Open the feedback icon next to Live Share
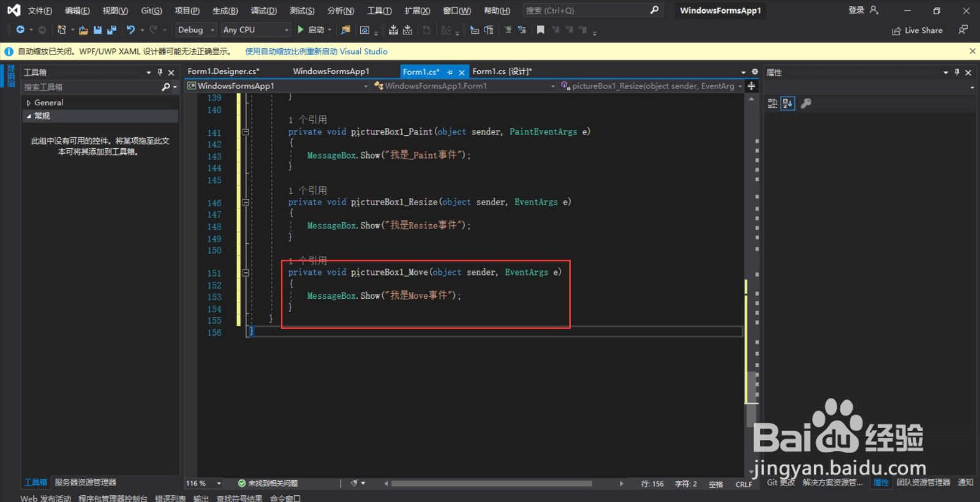The height and width of the screenshot is (502, 980). pyautogui.click(x=963, y=29)
